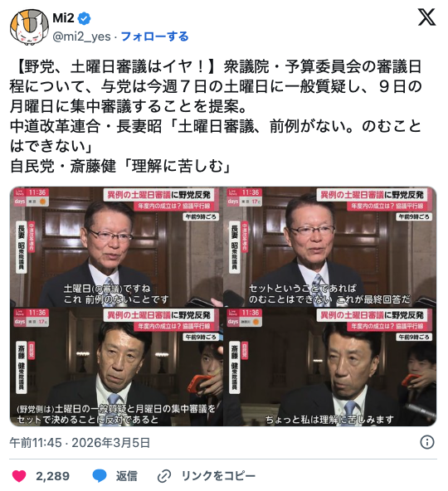Click the blue verified badge
448x491 pixels.
[84, 18]
